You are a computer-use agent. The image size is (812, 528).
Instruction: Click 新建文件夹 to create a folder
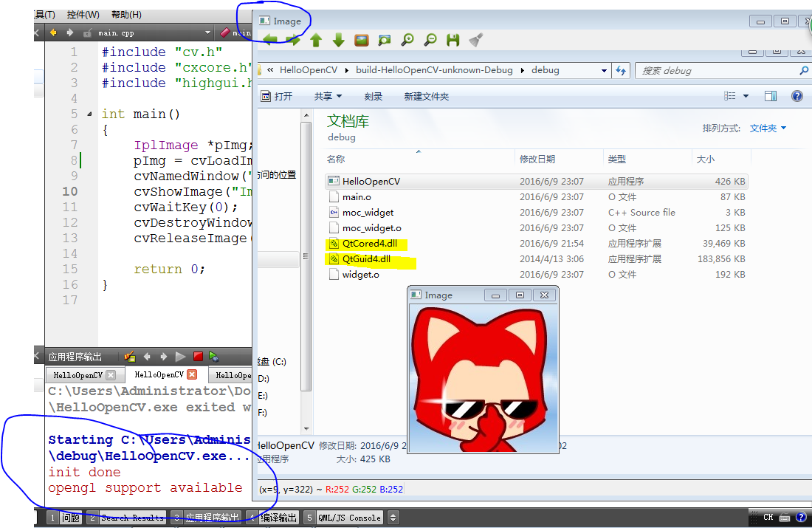click(x=426, y=97)
